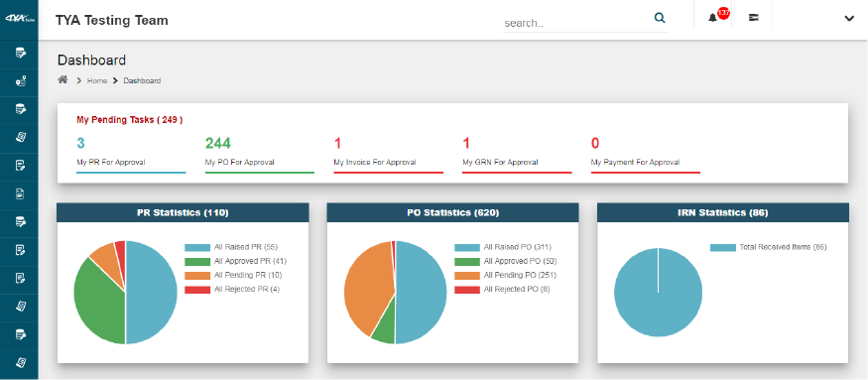This screenshot has height=380, width=868.
Task: Open the notifications bell icon
Action: pos(712,18)
